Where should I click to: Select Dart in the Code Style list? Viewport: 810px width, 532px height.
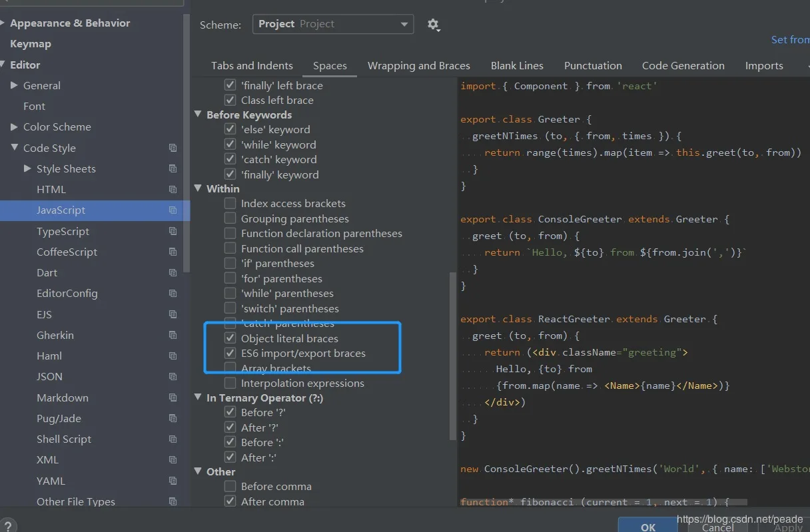pyautogui.click(x=47, y=272)
